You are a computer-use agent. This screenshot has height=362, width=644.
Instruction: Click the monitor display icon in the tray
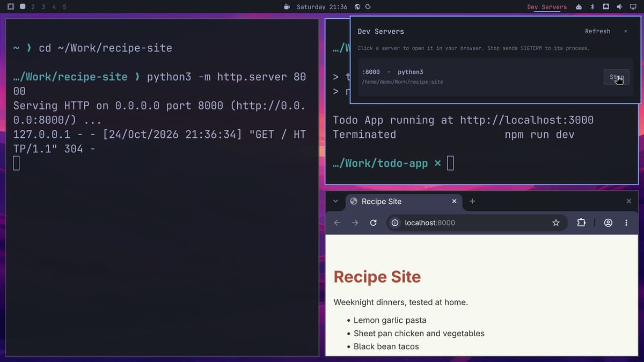point(633,7)
